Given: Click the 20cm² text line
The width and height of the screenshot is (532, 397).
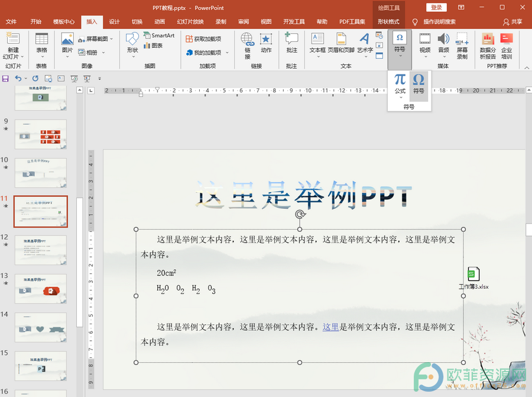Looking at the screenshot, I should (x=166, y=273).
